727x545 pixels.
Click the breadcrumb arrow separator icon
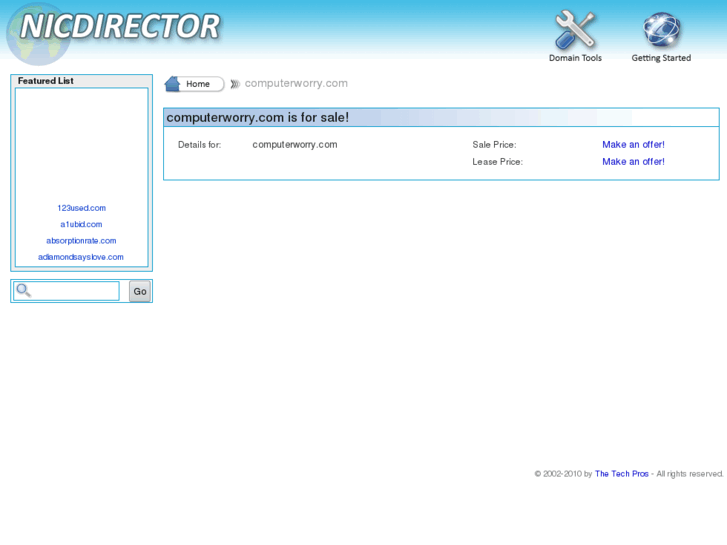[x=235, y=84]
